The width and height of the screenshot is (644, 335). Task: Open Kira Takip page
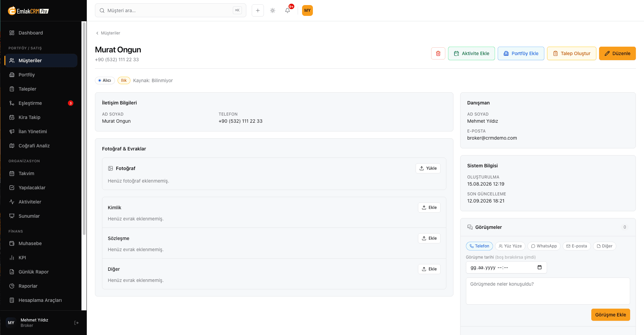tap(41, 117)
